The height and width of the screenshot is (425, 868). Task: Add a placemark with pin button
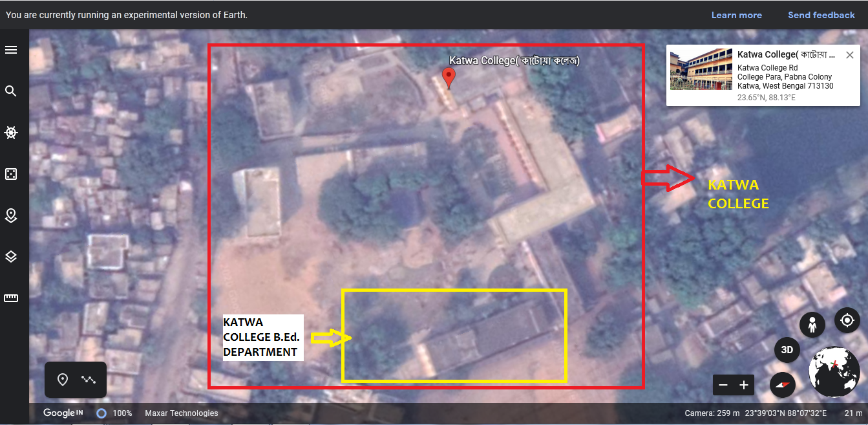click(x=63, y=380)
